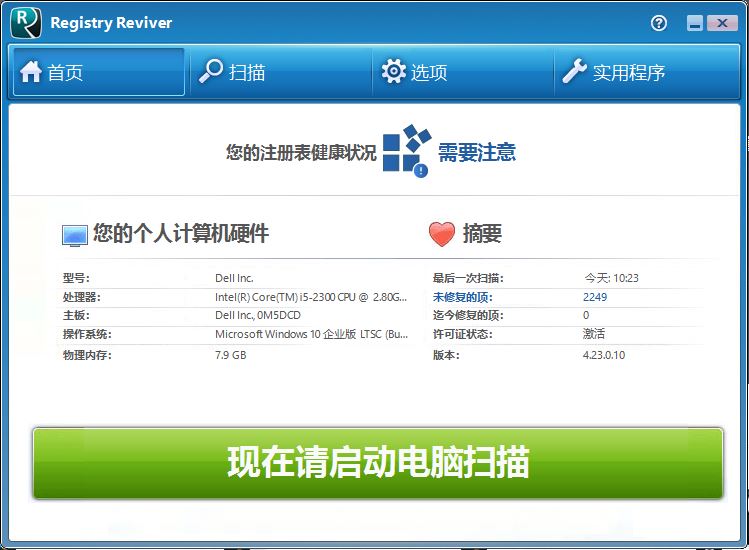Open the 实用程序 utilities tab
This screenshot has width=749, height=550.
point(646,72)
